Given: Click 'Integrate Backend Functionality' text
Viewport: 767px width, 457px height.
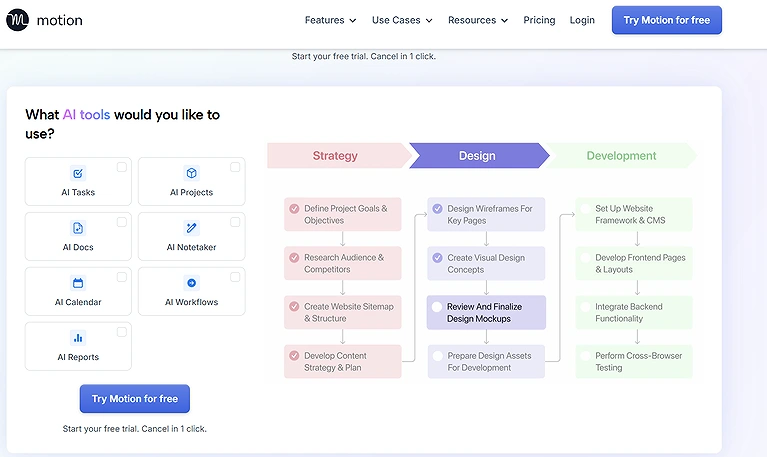Looking at the screenshot, I should pyautogui.click(x=629, y=313).
